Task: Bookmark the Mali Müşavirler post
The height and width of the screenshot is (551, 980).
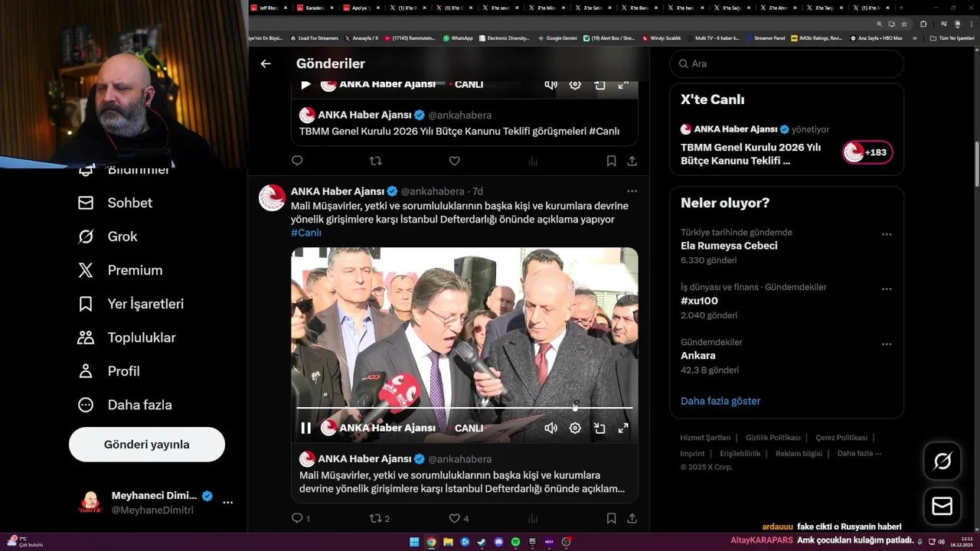Action: click(x=611, y=518)
